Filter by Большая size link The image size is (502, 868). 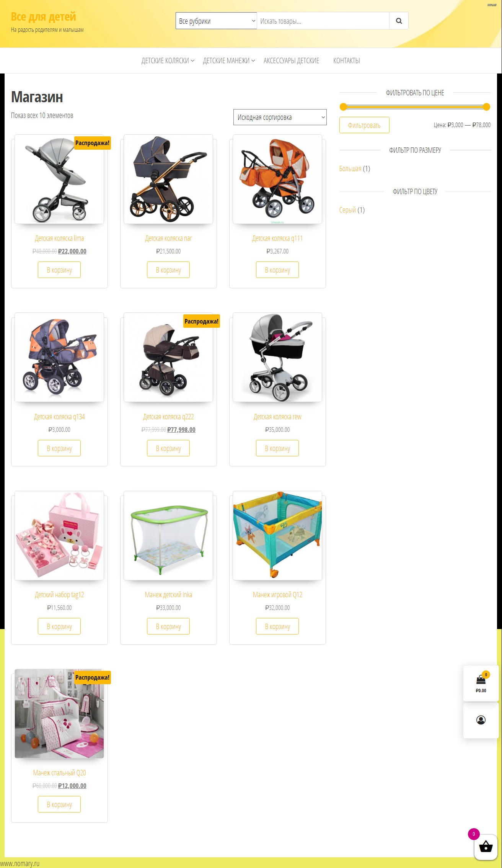[350, 168]
